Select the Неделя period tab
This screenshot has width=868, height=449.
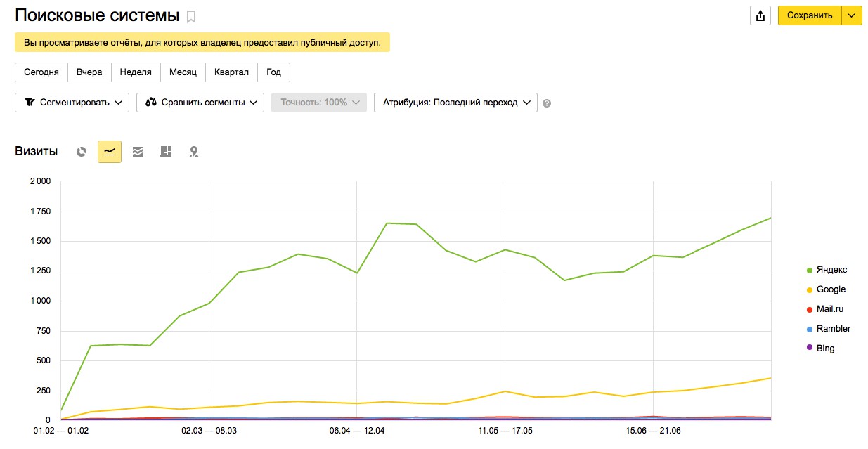click(x=136, y=72)
